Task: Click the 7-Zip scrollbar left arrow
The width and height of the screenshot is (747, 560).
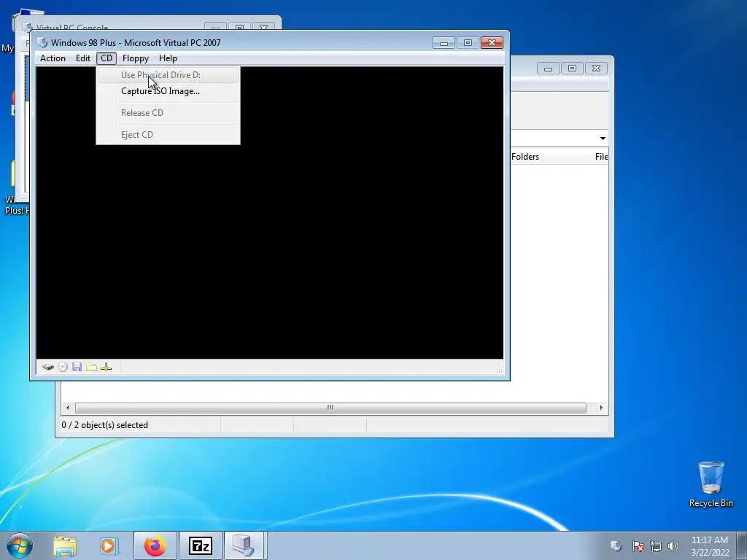Action: (x=68, y=408)
